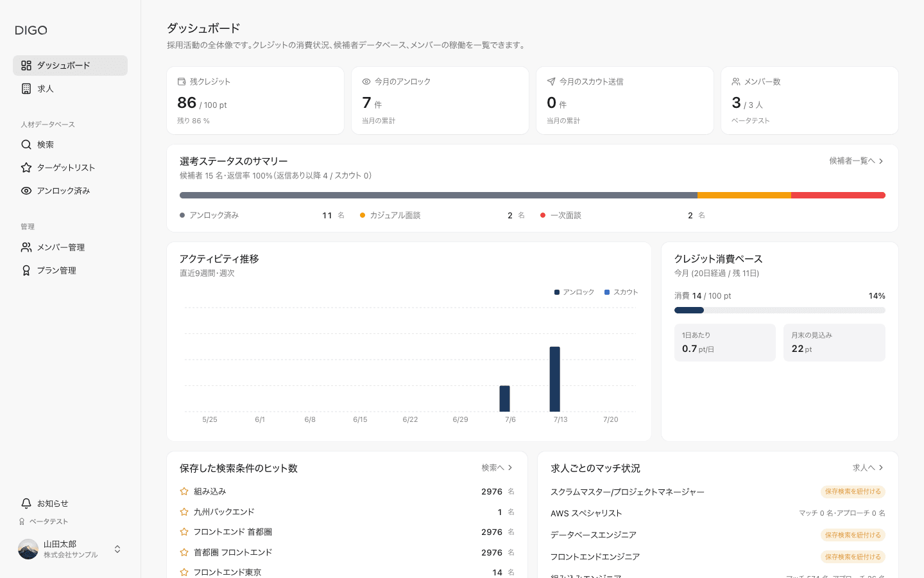Screen dimensions: 924x578
Task: Click the wallet icon in 残クレジット card
Action: [182, 82]
